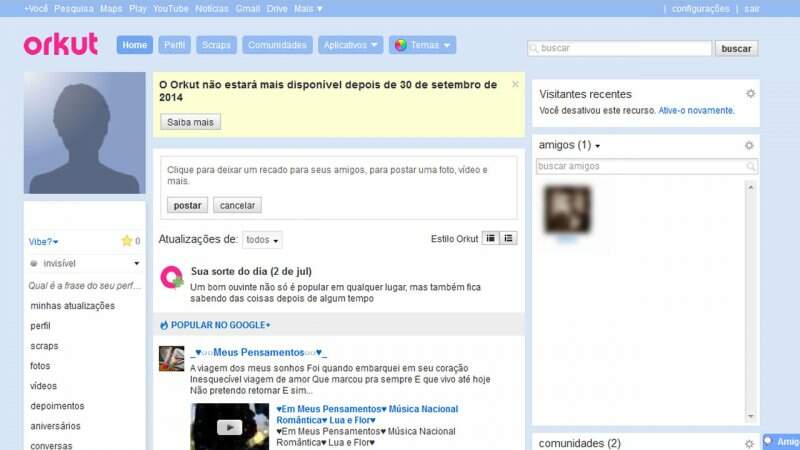Select fotos in the left sidebar
Image resolution: width=800 pixels, height=450 pixels.
42,366
